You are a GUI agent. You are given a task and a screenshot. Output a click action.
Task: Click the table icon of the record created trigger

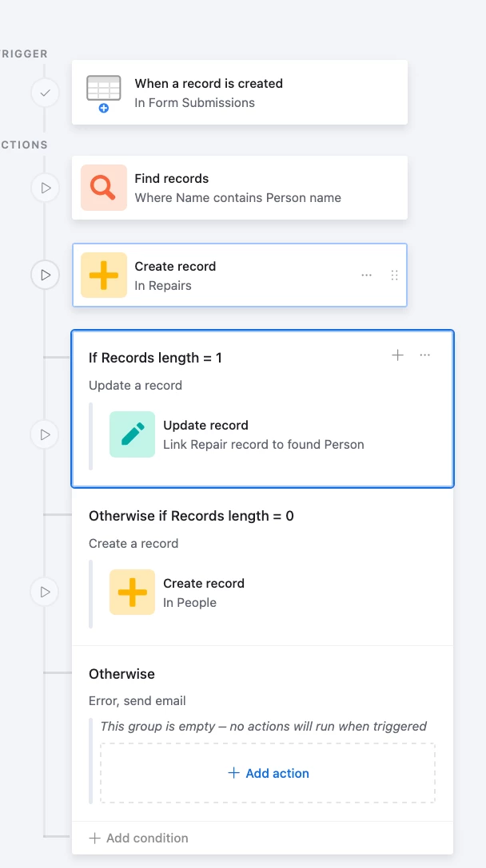104,93
